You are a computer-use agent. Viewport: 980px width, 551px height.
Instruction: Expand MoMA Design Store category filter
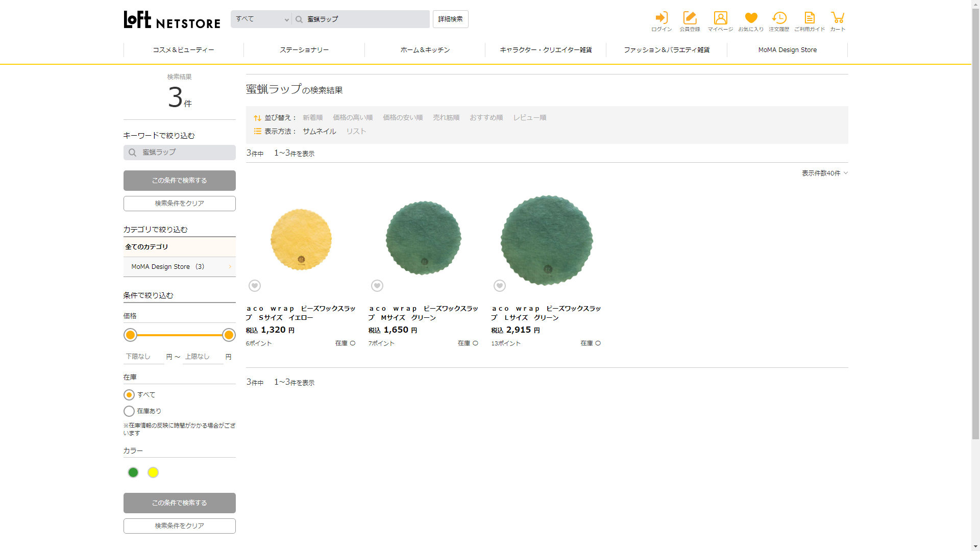pyautogui.click(x=179, y=267)
